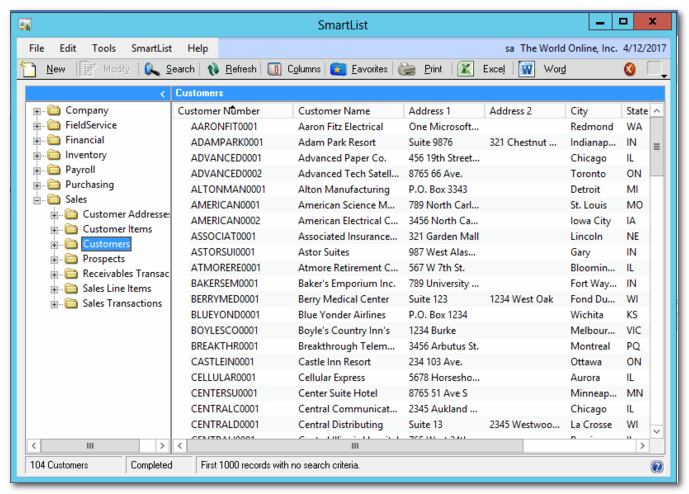Click the vertical scrollbar down arrow
The image size is (689, 494).
tap(656, 431)
